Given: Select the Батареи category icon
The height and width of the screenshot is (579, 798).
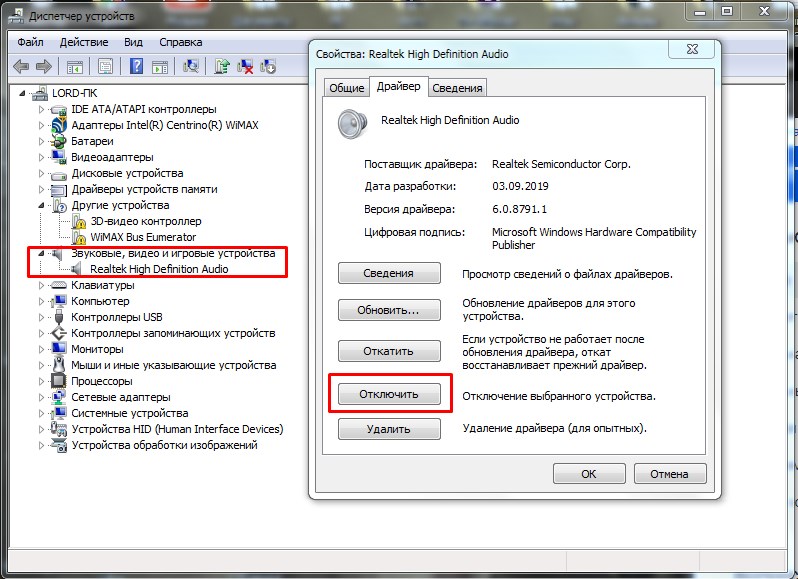Looking at the screenshot, I should coord(59,141).
